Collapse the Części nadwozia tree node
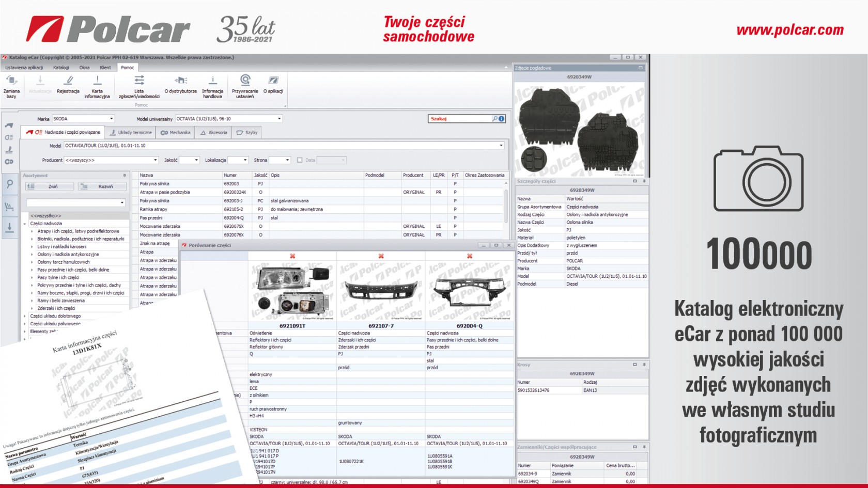This screenshot has height=488, width=868. (25, 224)
